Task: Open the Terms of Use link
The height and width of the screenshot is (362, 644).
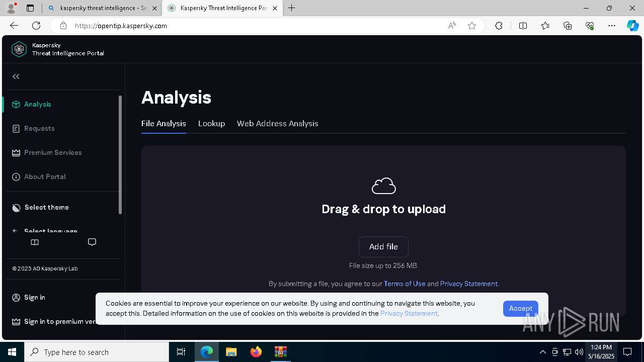Action: (x=405, y=284)
